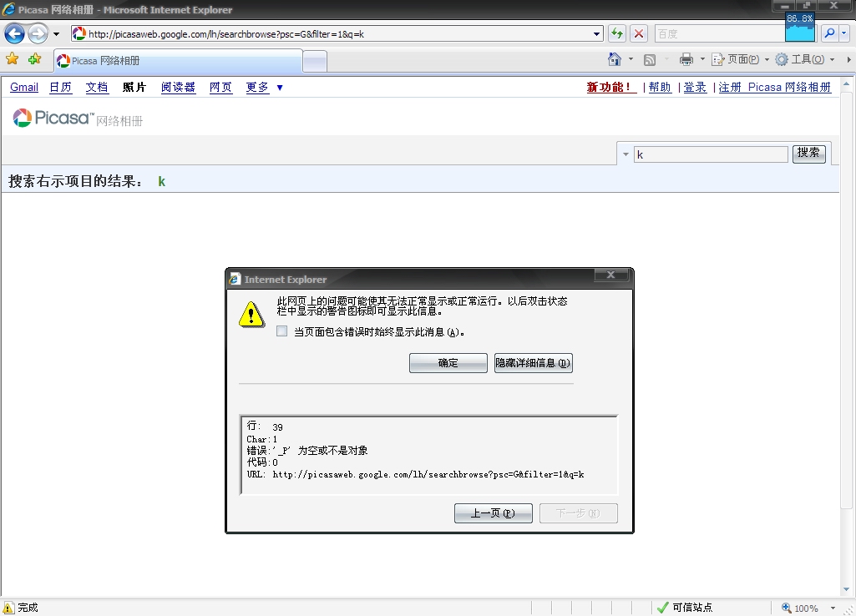Click the 搜索 button

pos(808,153)
